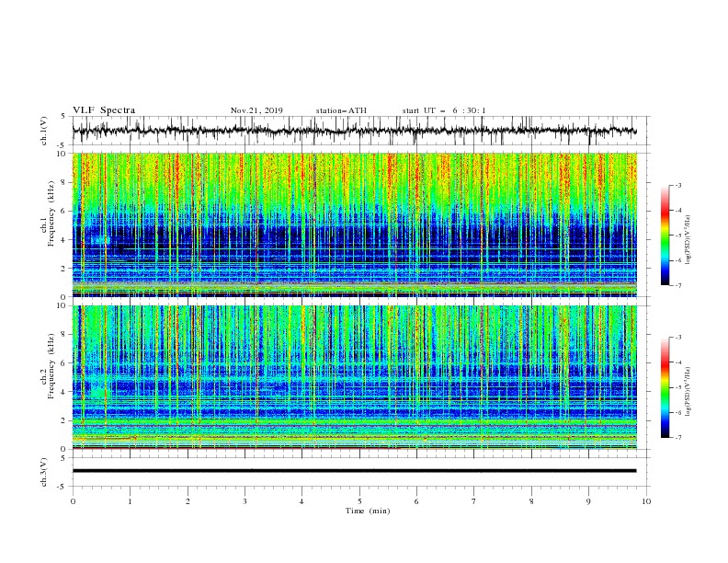Click the log(PSD) label of lower colorbar
This screenshot has height=563, width=728.
click(688, 392)
